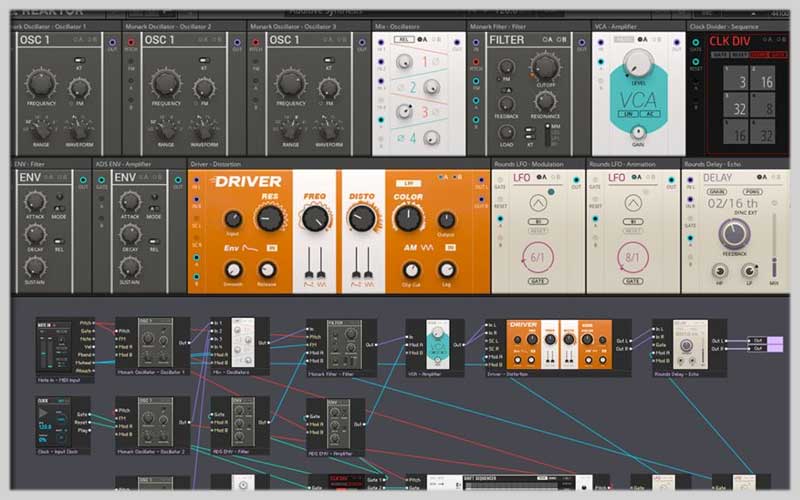
Task: Toggle the BI button on the Modulation LFO
Action: (538, 222)
